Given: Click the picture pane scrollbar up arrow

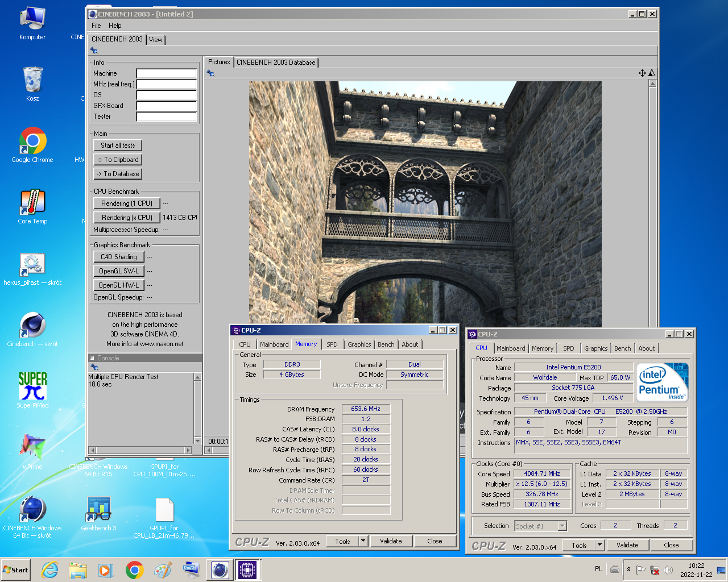Looking at the screenshot, I should (x=652, y=84).
